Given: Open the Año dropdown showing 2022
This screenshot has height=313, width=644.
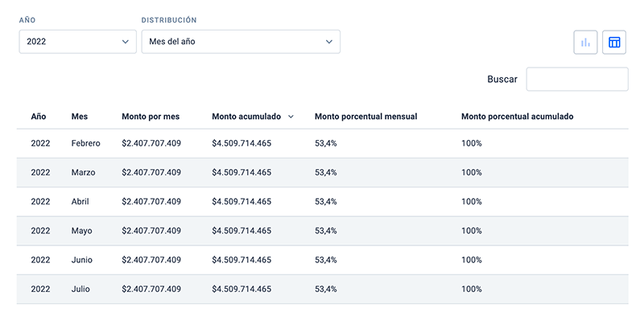Looking at the screenshot, I should (77, 42).
